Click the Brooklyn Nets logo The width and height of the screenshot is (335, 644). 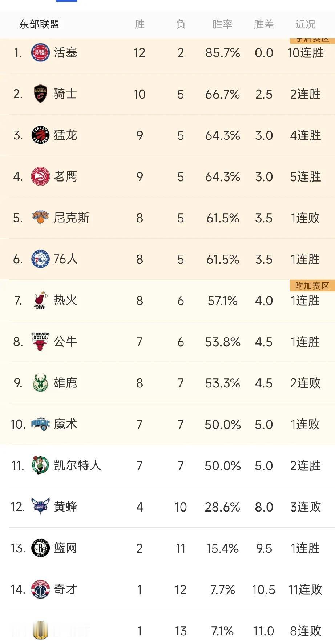pyautogui.click(x=40, y=548)
